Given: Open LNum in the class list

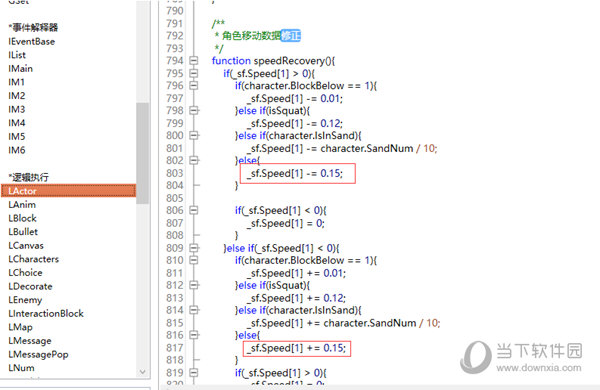Looking at the screenshot, I should click(21, 368).
